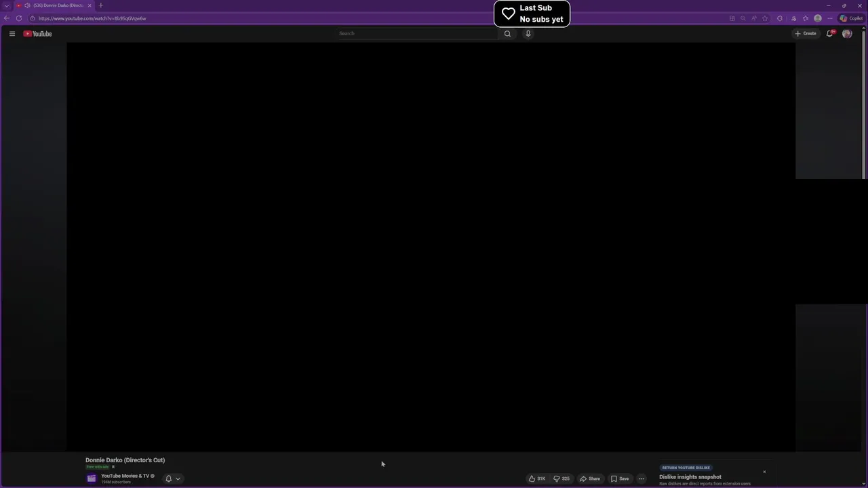Image resolution: width=868 pixels, height=488 pixels.
Task: Click the black video player area
Action: [x=431, y=246]
